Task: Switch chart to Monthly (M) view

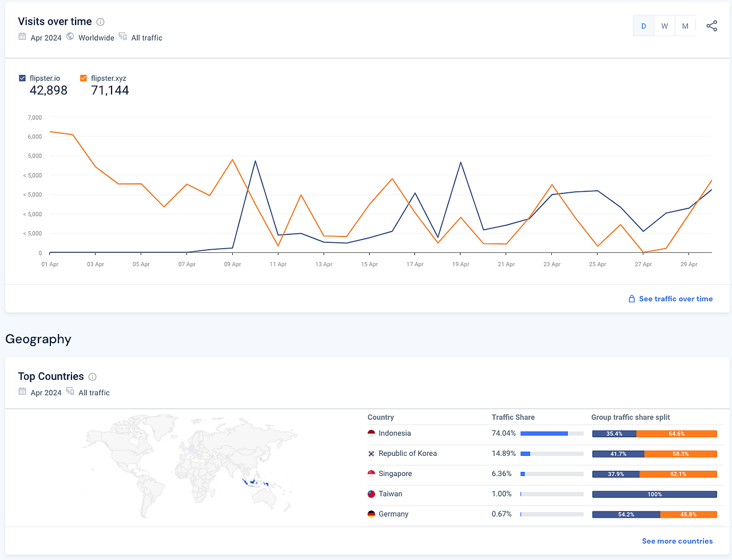Action: (685, 26)
